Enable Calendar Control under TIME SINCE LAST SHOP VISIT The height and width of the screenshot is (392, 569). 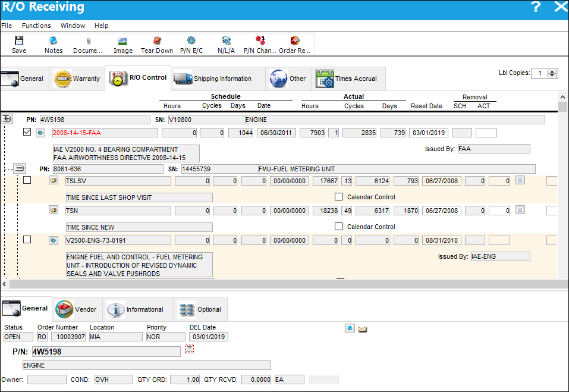coord(338,197)
